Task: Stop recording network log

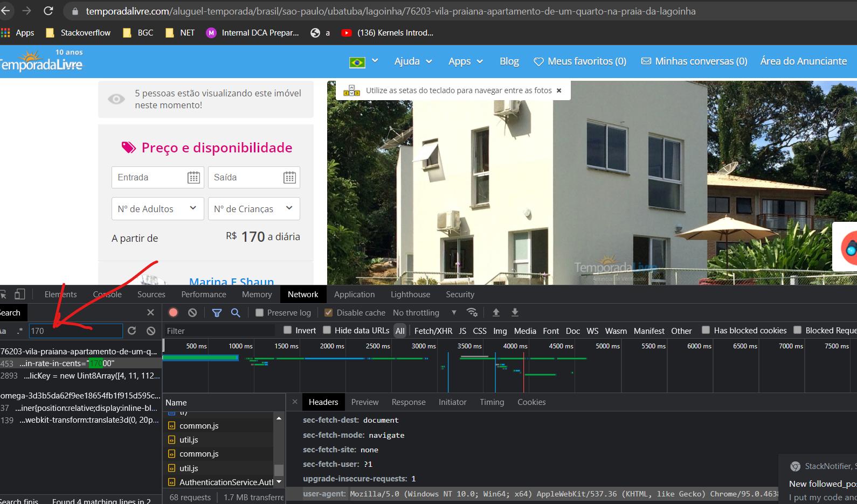Action: pos(173,312)
